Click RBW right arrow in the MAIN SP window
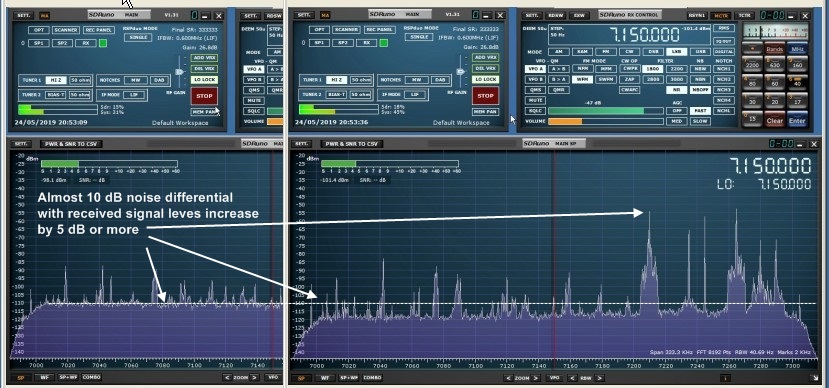This screenshot has width=829, height=388. click(x=599, y=378)
